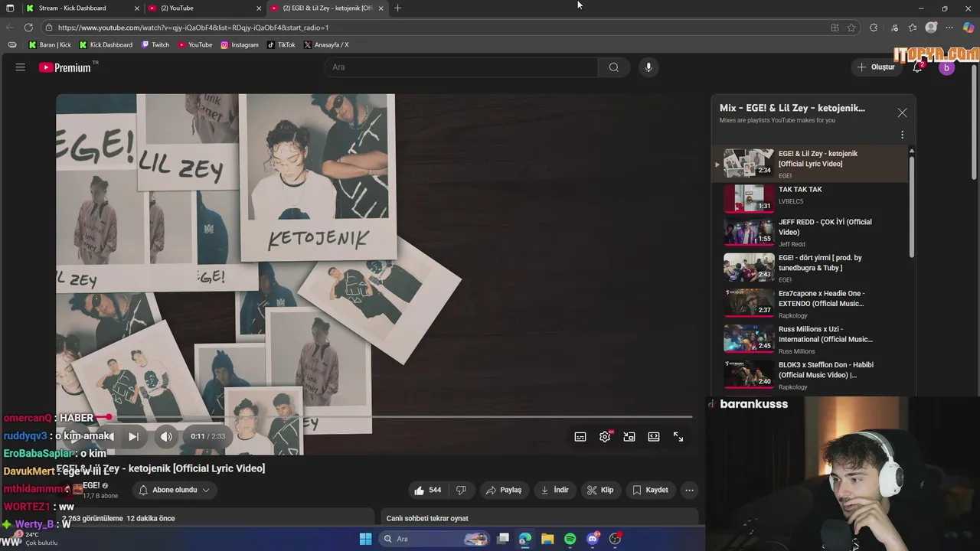Click the İndir download button

tap(555, 490)
